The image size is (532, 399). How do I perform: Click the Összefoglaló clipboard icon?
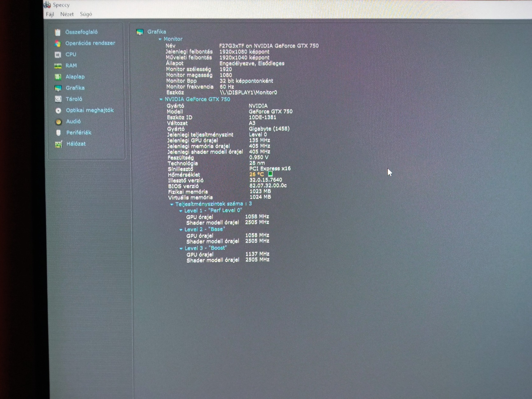click(x=58, y=32)
